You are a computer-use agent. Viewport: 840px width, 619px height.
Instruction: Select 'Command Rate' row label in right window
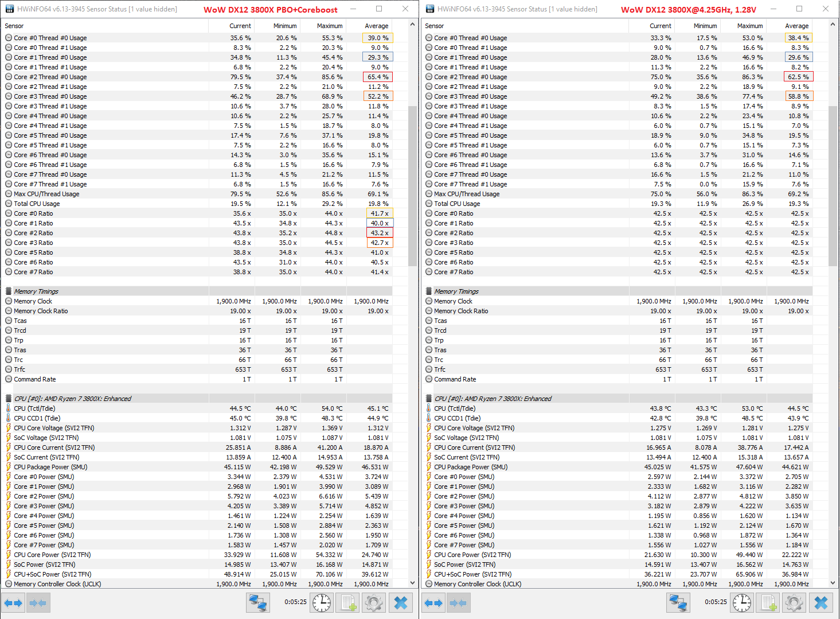(455, 379)
